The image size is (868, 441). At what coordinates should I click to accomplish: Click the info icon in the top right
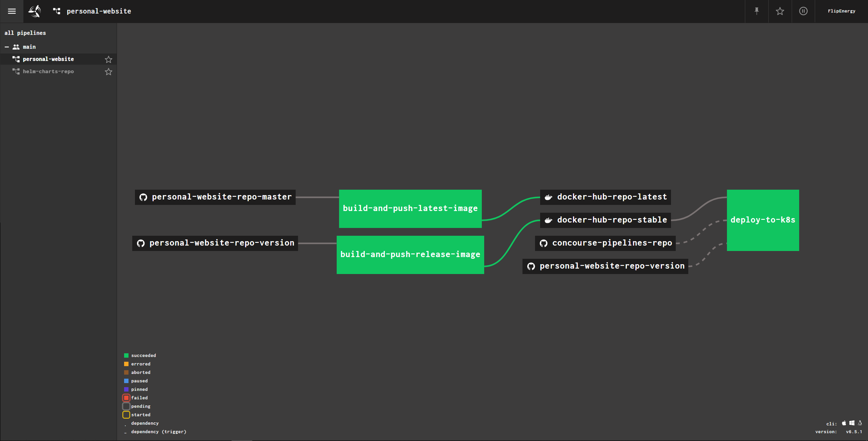pos(803,11)
